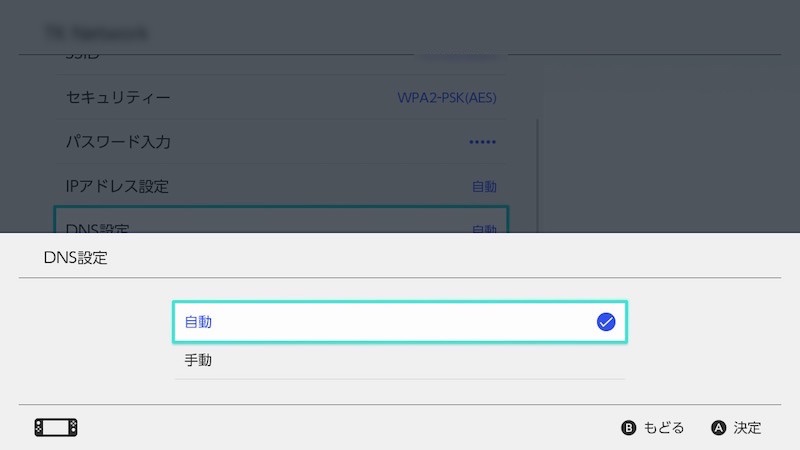Choose the 手動 DNS option

tap(399, 360)
